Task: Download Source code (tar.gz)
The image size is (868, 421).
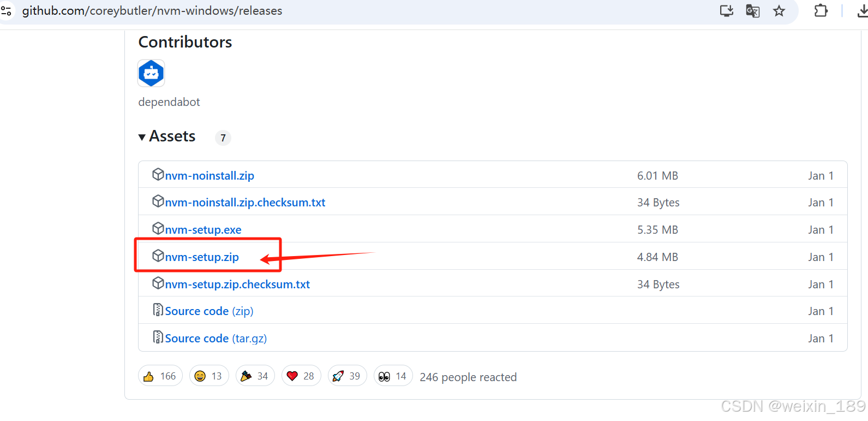Action: pyautogui.click(x=215, y=339)
